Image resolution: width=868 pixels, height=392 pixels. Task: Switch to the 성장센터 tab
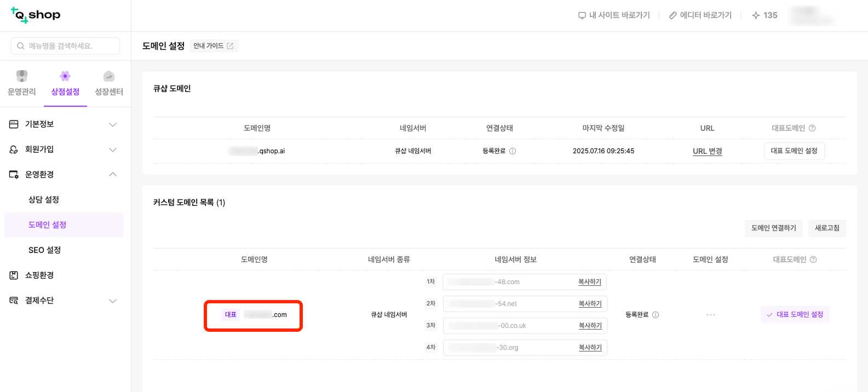(x=109, y=83)
